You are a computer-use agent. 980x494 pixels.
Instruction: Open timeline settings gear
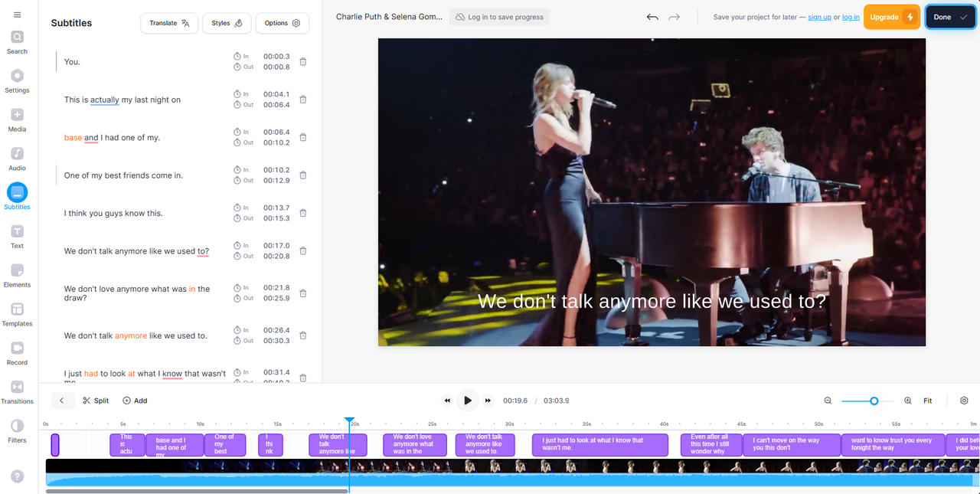(964, 401)
